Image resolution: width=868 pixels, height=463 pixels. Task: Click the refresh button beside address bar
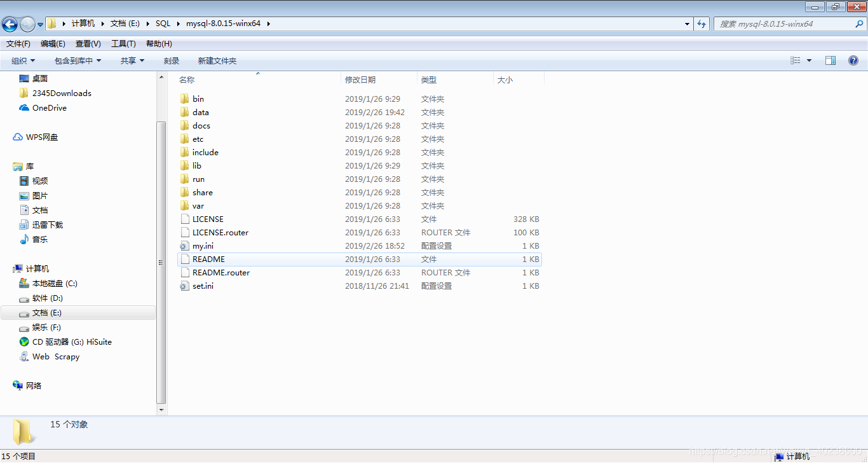[702, 24]
